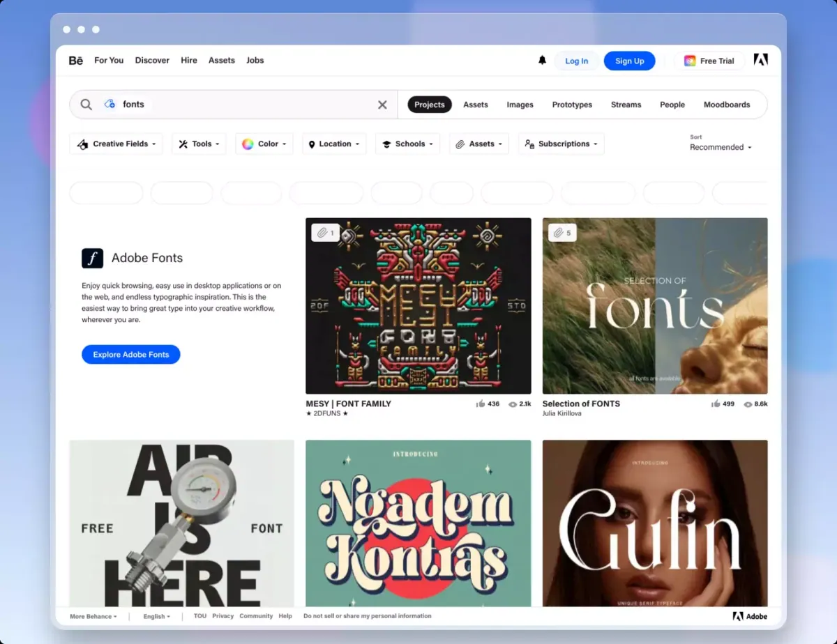Expand the More Behance footer menu

[x=93, y=616]
